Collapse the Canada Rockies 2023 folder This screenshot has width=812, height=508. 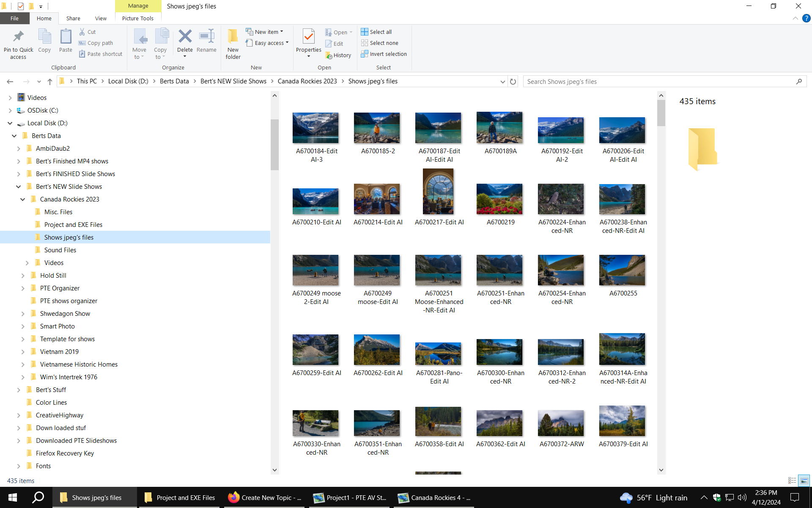click(x=23, y=199)
